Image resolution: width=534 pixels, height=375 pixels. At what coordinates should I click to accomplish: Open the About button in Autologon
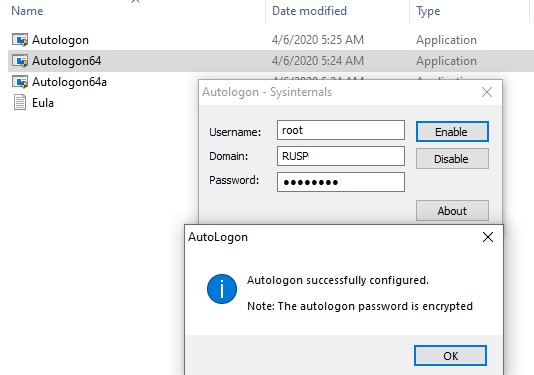pos(452,211)
